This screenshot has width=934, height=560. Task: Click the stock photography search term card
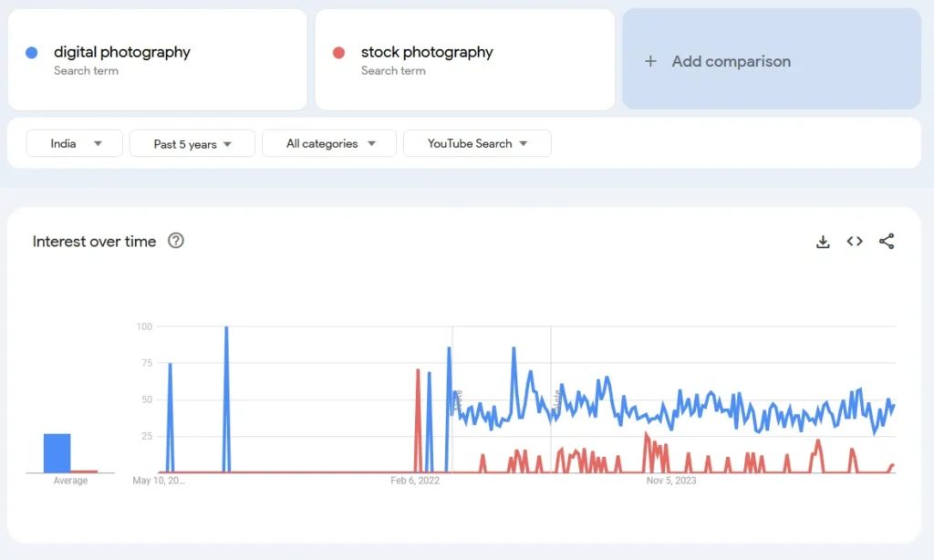coord(464,59)
